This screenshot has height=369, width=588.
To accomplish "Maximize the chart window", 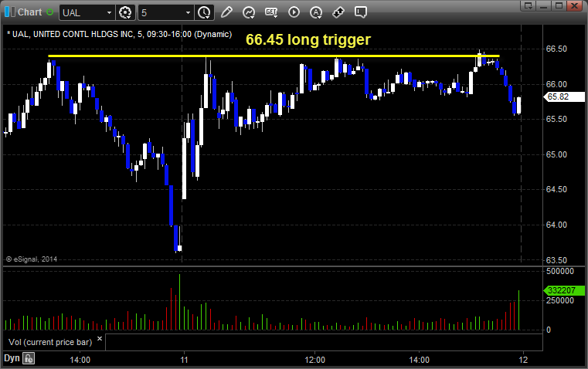I will click(559, 5).
